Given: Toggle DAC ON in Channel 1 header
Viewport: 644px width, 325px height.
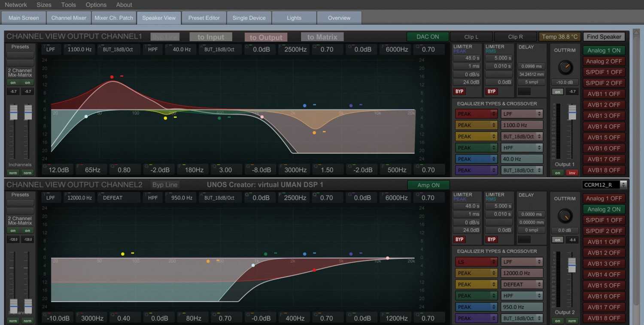Looking at the screenshot, I should click(428, 37).
